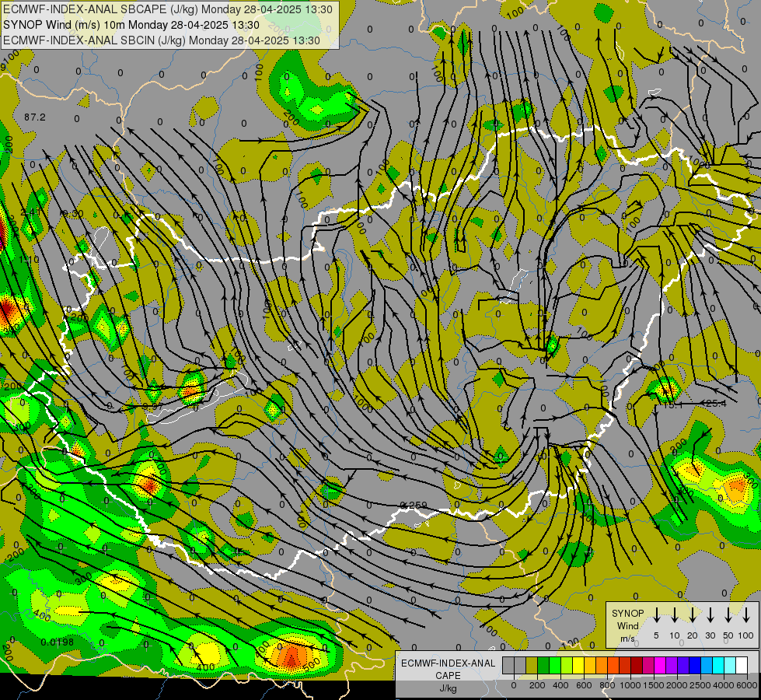Click CAPE color bar label '200'
761x700 pixels.
[537, 685]
